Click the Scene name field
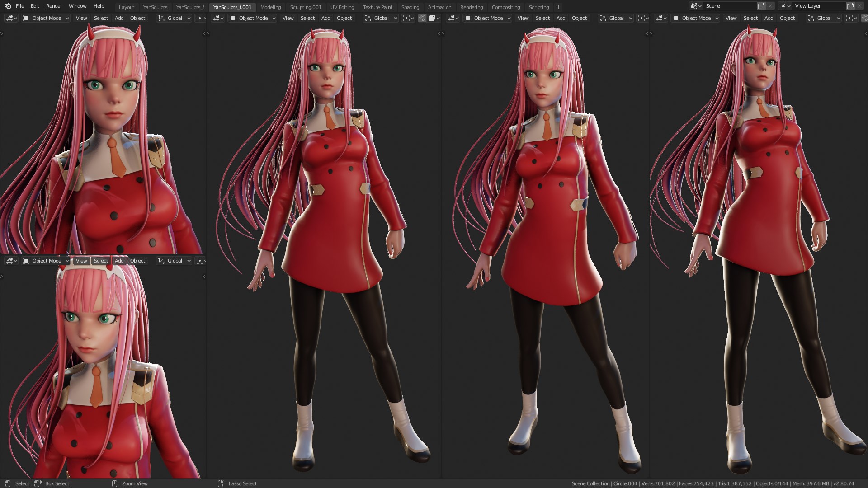Image resolution: width=868 pixels, height=488 pixels. [729, 6]
